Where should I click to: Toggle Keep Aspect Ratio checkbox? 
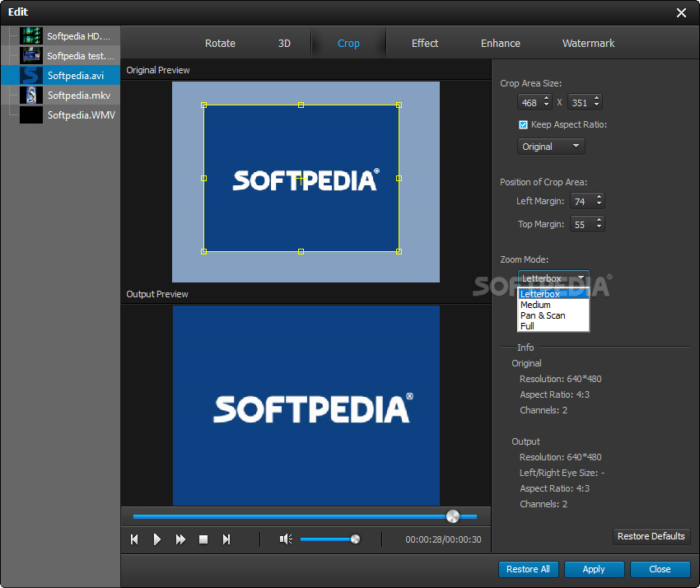[523, 124]
